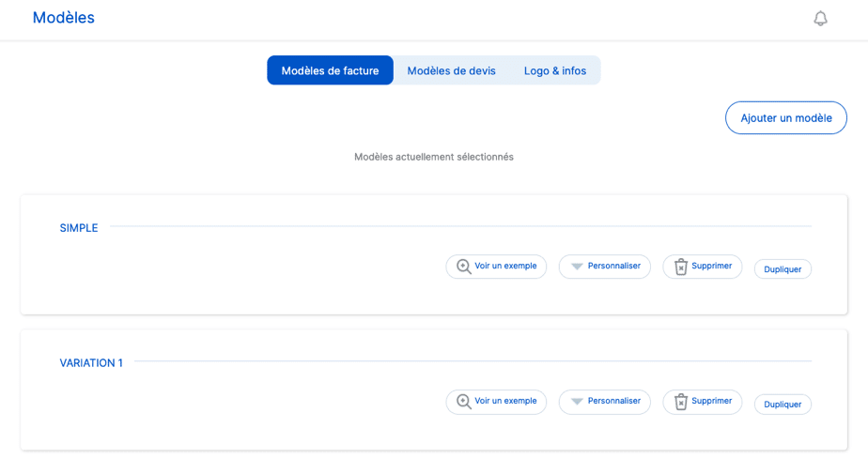Click the Supprimer label in the SIMPLE card
The height and width of the screenshot is (459, 868).
711,267
